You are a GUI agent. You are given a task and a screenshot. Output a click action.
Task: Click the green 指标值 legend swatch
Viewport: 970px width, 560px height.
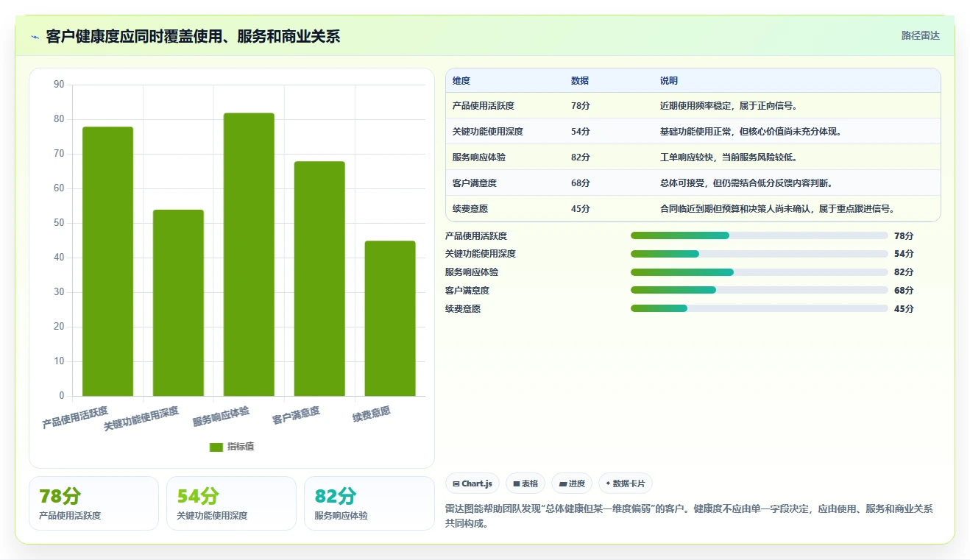216,447
